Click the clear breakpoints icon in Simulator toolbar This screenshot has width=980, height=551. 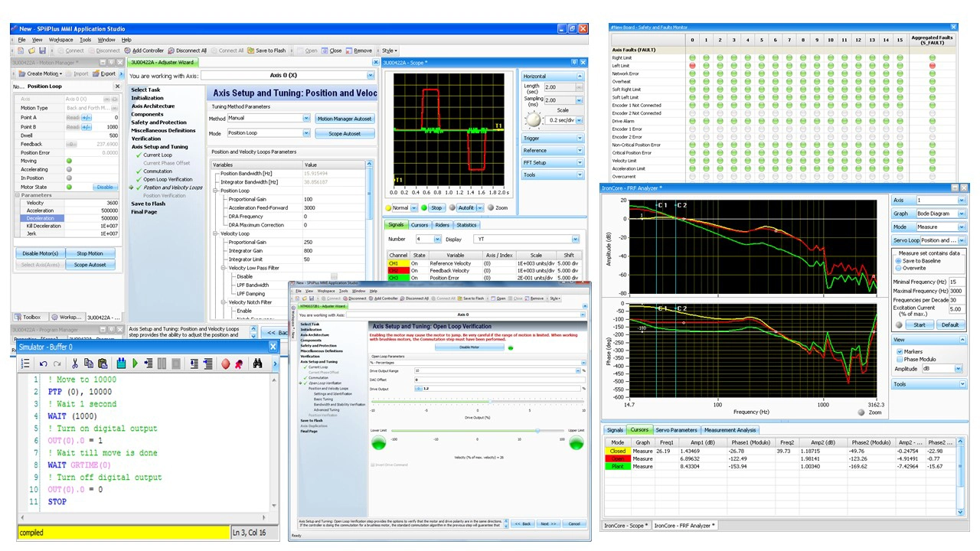click(239, 364)
